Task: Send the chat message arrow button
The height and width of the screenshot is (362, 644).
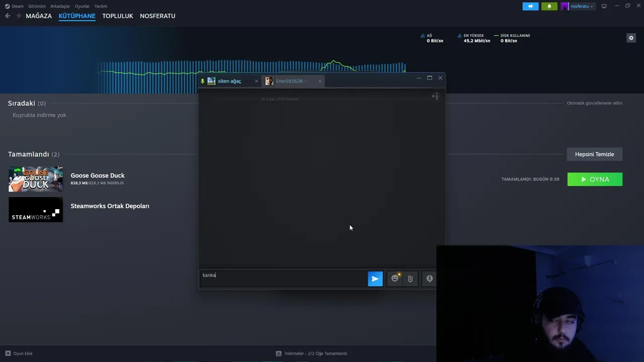Action: click(x=375, y=279)
